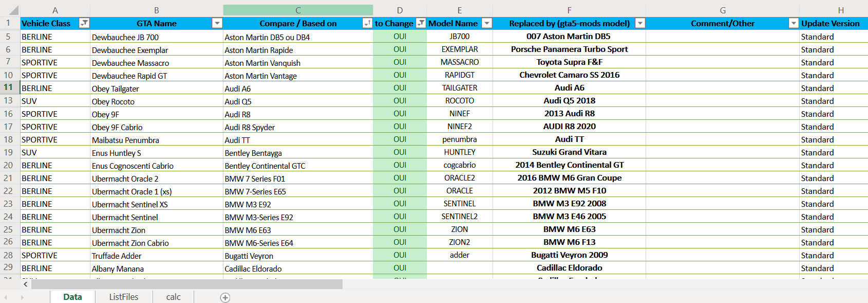The width and height of the screenshot is (868, 303).
Task: Select column C header
Action: click(298, 10)
